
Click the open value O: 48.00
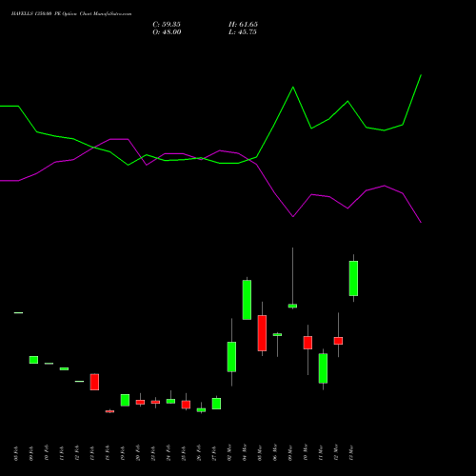[x=167, y=32]
